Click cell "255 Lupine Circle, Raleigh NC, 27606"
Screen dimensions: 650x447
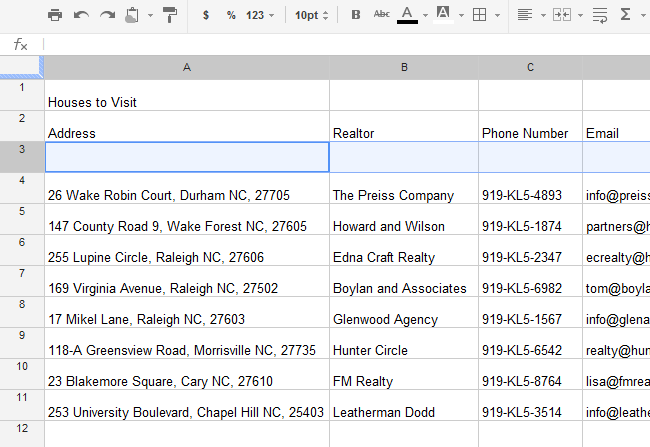[x=187, y=250]
